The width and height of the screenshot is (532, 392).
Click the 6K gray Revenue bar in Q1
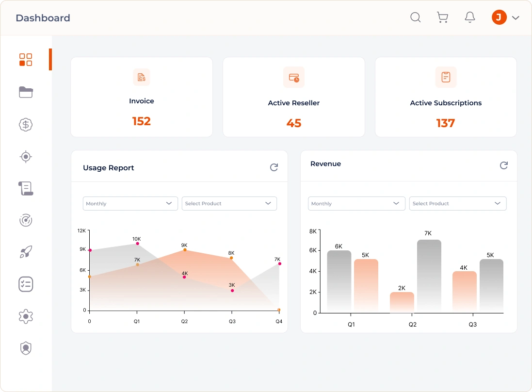pos(339,281)
